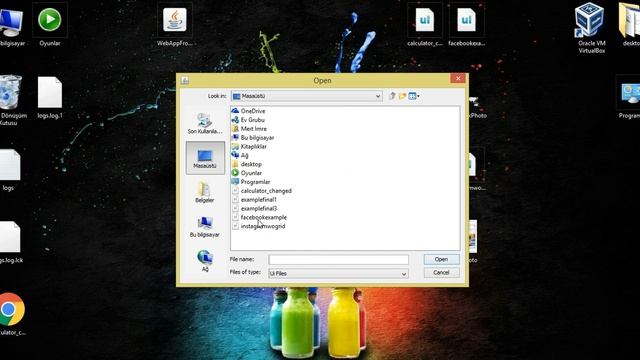Select Belgeler in the places sidebar

tap(204, 192)
